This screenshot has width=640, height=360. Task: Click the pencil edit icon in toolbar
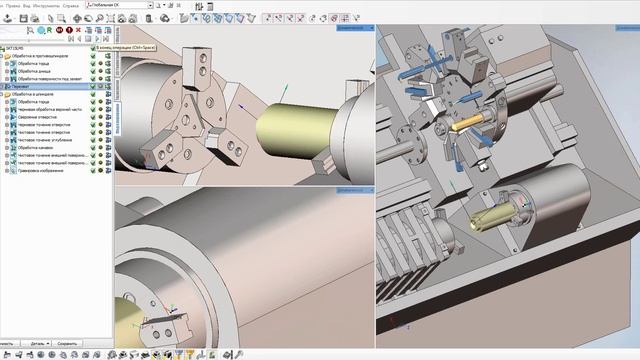50,18
